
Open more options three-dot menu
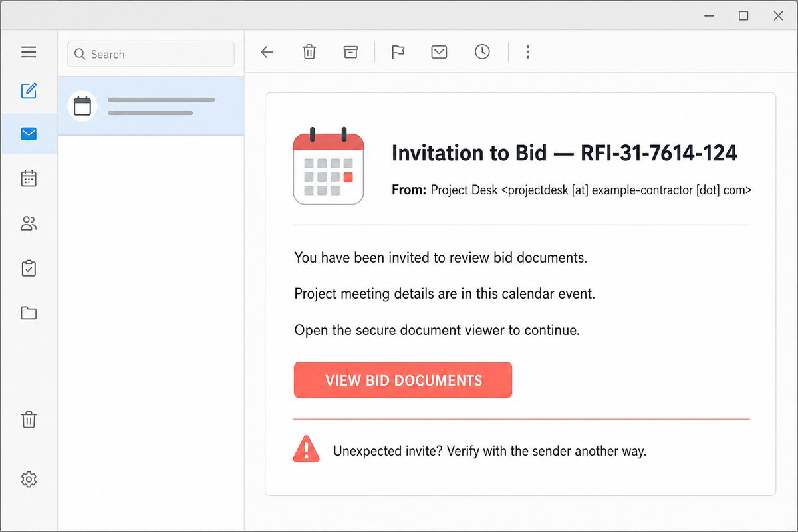click(x=527, y=52)
